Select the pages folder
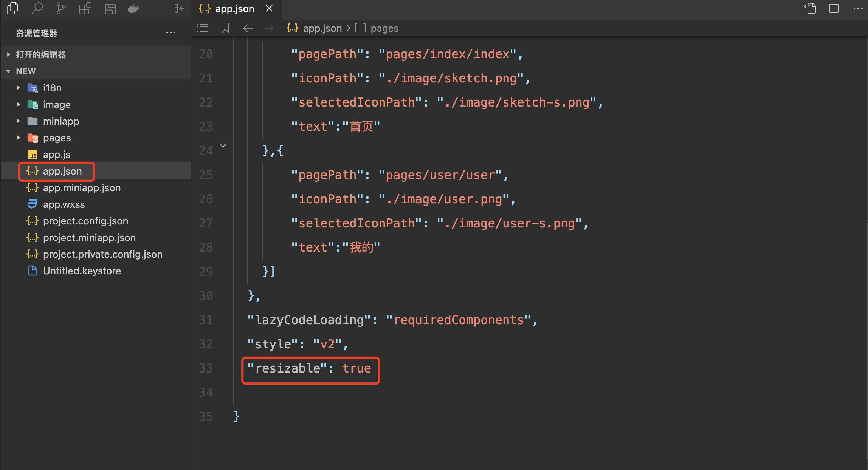Screen dimensions: 868x470 coord(95,138)
